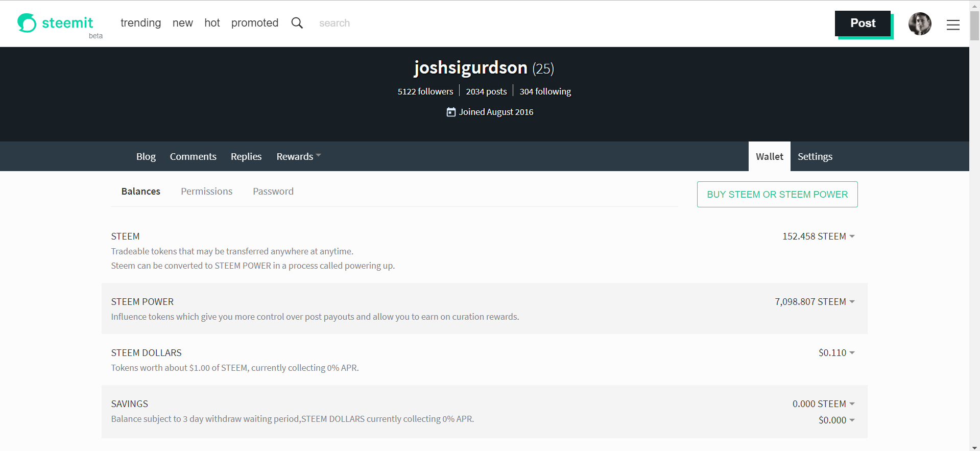Open the Settings tab
The height and width of the screenshot is (451, 980).
tap(815, 156)
